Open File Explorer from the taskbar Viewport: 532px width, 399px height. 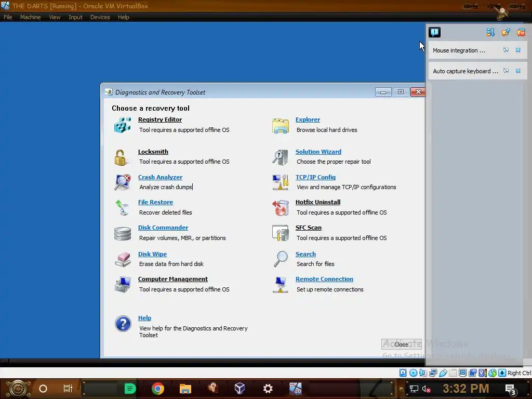click(185, 389)
